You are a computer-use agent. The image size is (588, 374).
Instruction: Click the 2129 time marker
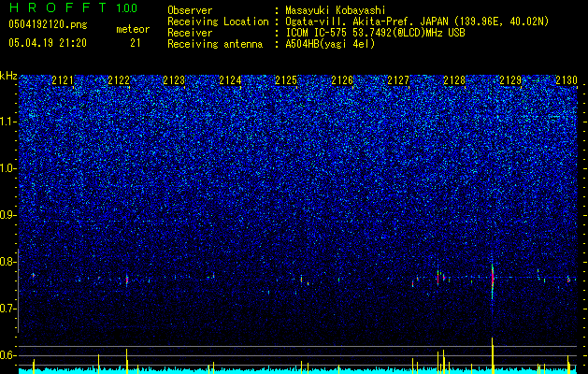[510, 80]
